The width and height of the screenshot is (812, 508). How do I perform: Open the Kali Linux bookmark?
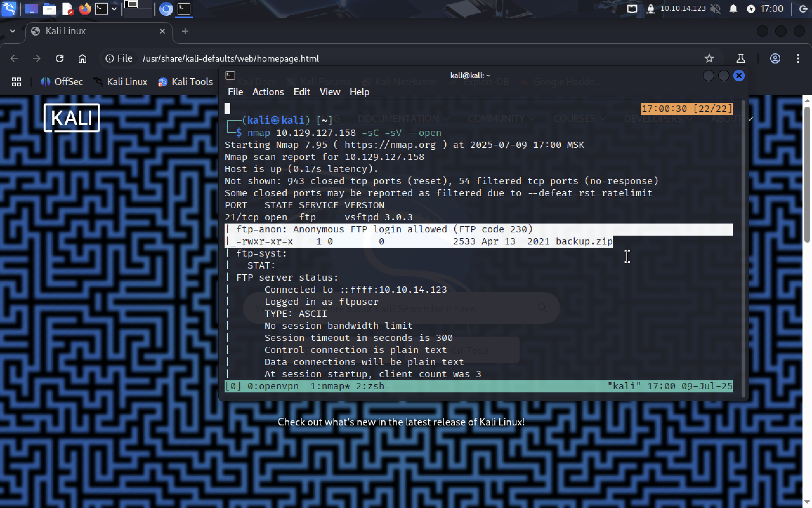pos(121,82)
